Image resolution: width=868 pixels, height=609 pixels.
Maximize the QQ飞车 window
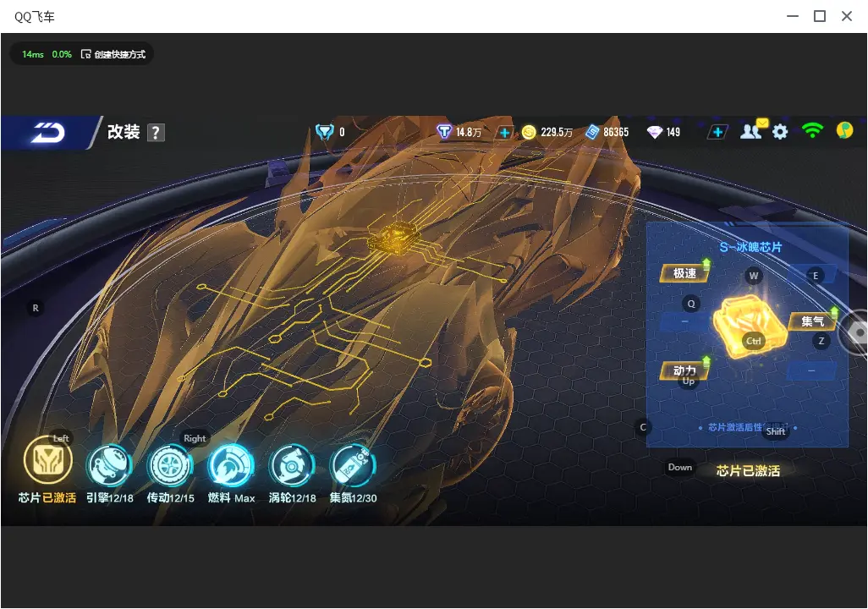(x=819, y=16)
